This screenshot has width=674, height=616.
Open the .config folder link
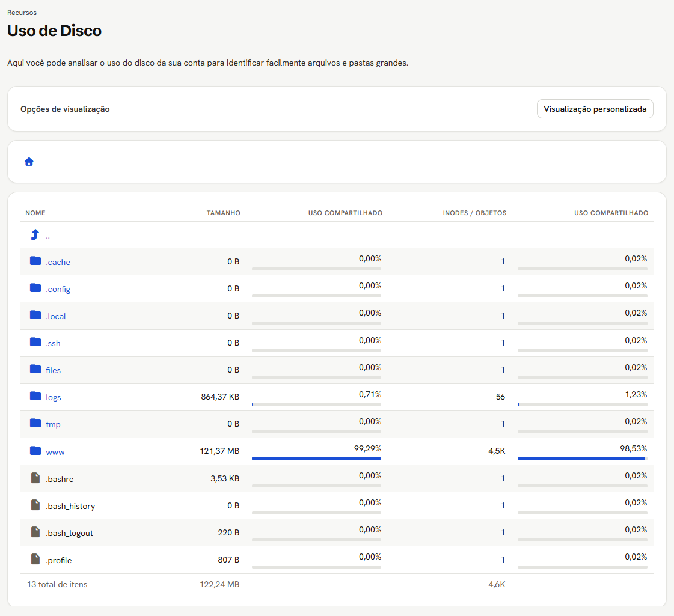coord(58,289)
